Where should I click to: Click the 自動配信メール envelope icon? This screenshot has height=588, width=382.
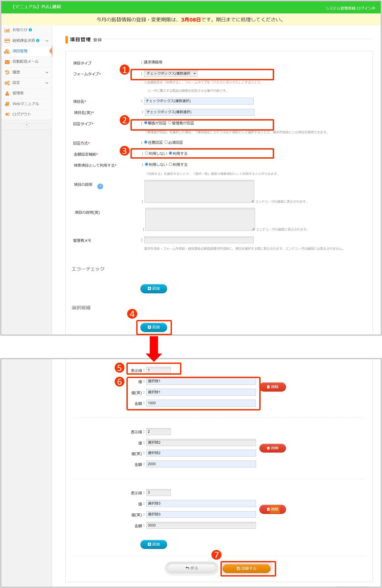click(7, 62)
